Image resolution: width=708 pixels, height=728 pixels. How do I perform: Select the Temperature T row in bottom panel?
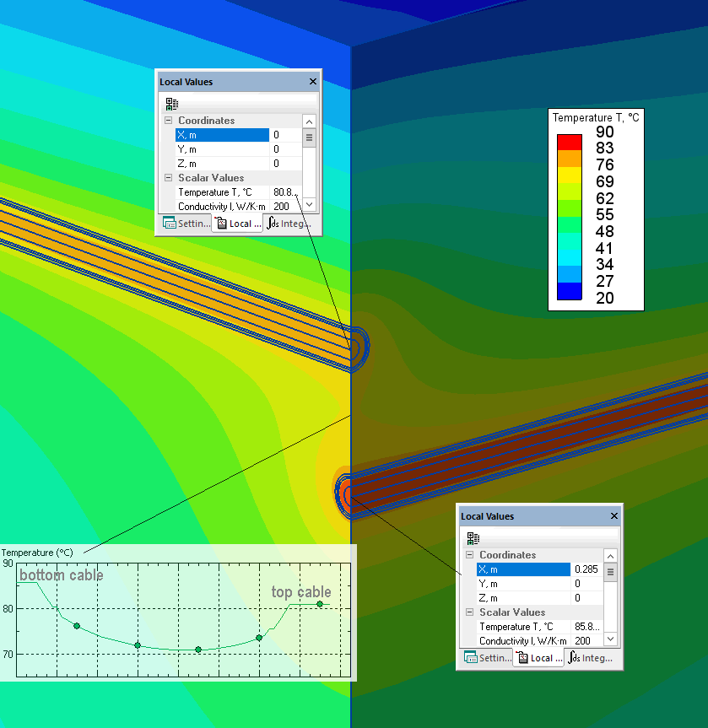pyautogui.click(x=515, y=626)
